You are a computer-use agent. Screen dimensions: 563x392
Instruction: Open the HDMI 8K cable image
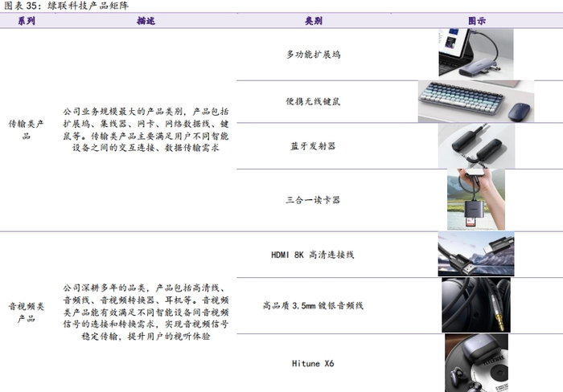[x=476, y=255]
